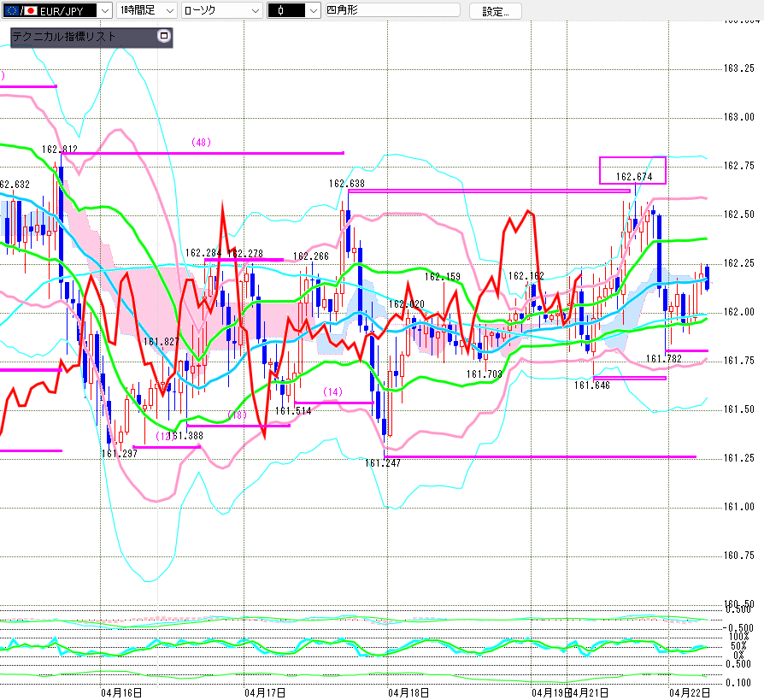Expand the テクニカル指標リスト panel with its square icon
The image size is (764, 700).
click(164, 36)
